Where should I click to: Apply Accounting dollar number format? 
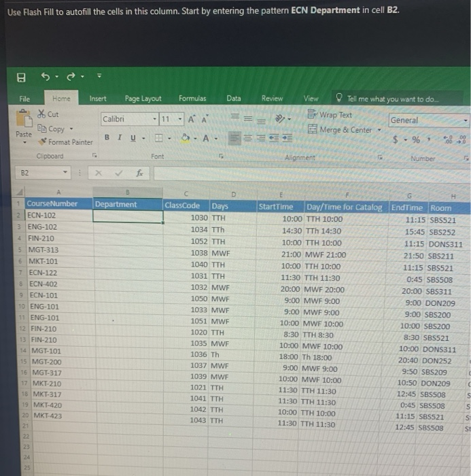coord(396,139)
